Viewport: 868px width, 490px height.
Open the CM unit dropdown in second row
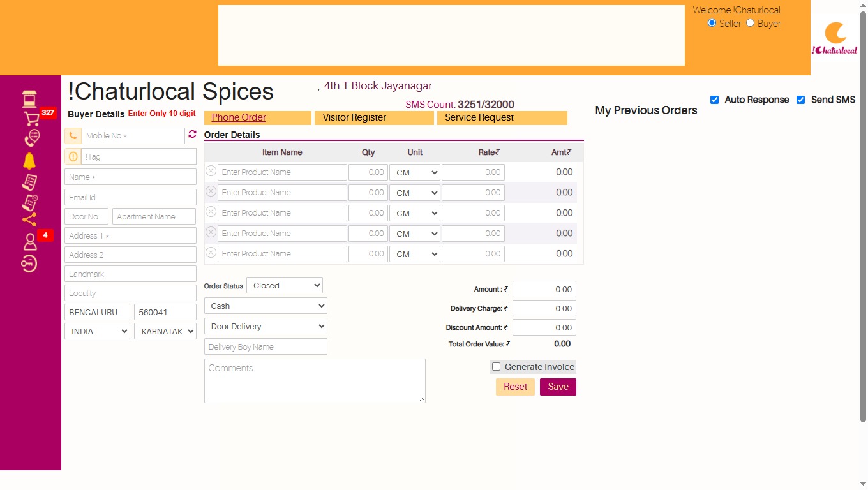(415, 193)
